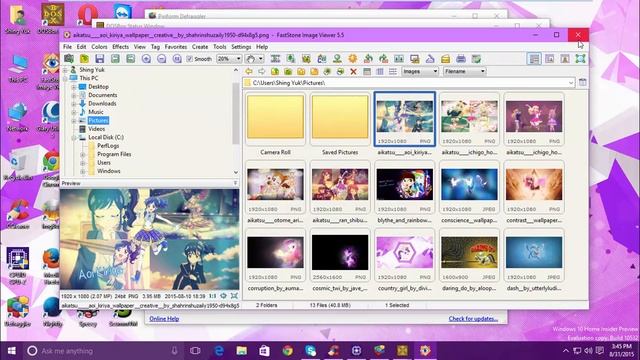Click the Ask me anything search box
Image resolution: width=640 pixels, height=360 pixels.
pyautogui.click(x=102, y=351)
